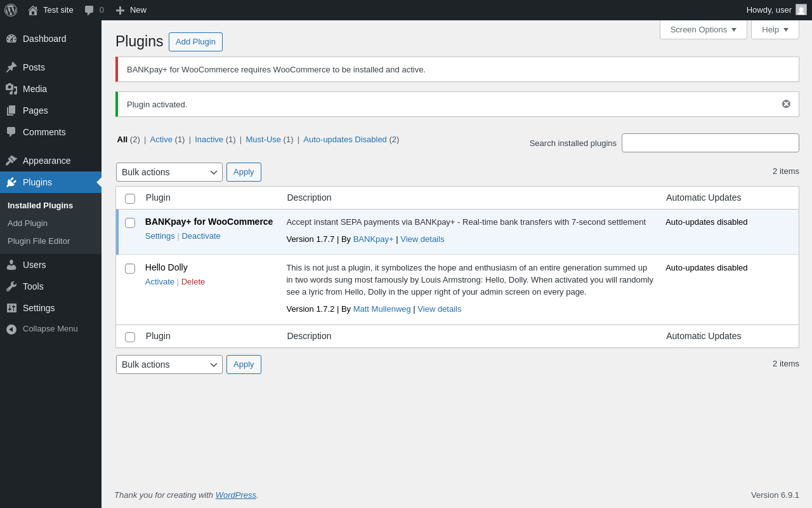Click the WordPress logo icon

pyautogui.click(x=11, y=10)
